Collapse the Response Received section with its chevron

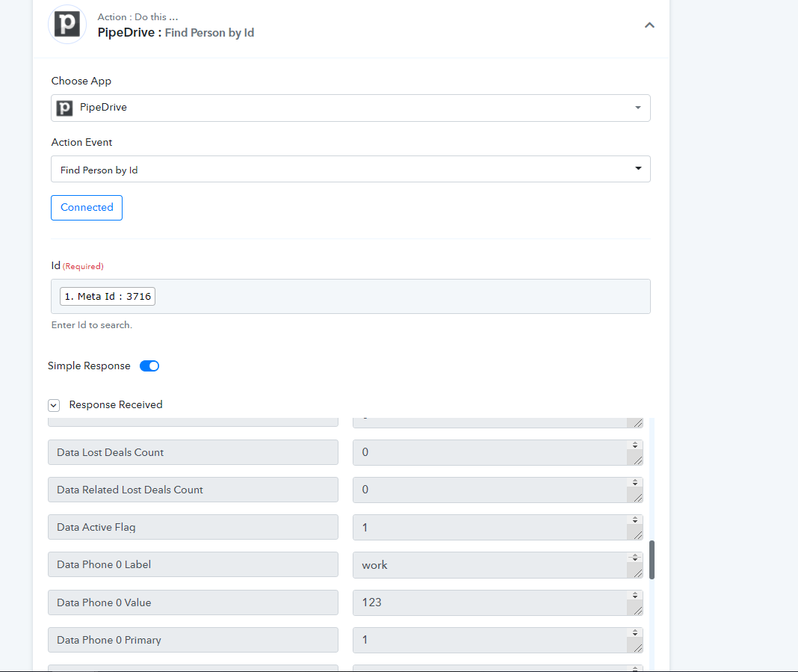(x=54, y=405)
